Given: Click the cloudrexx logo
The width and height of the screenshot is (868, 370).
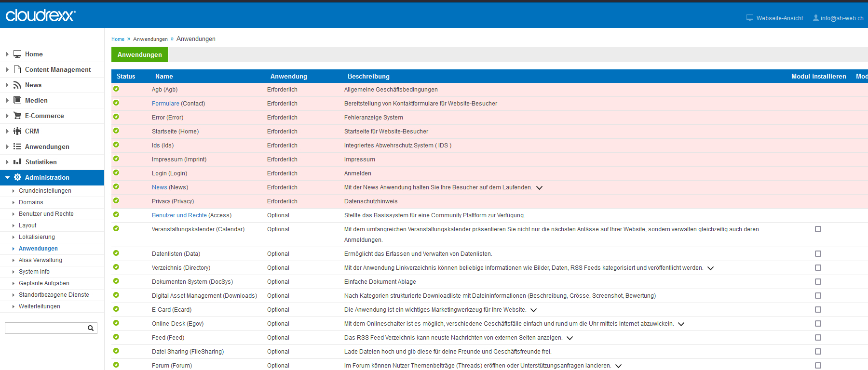Looking at the screenshot, I should 41,15.
